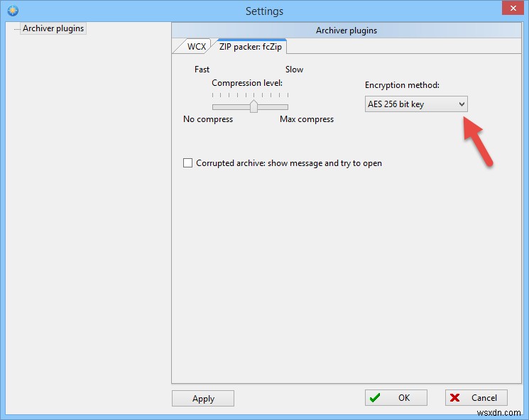The height and width of the screenshot is (420, 529).
Task: Click the Max compress label
Action: click(x=307, y=119)
